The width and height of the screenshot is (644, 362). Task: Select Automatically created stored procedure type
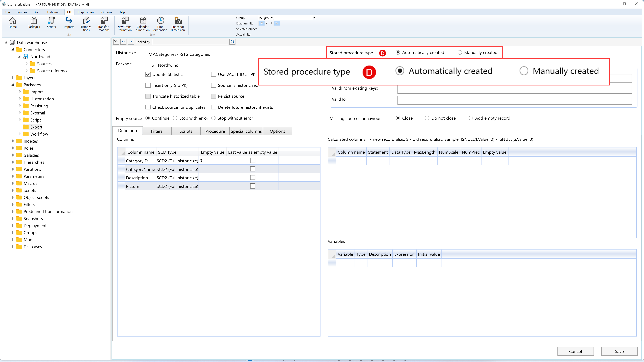[x=398, y=52]
